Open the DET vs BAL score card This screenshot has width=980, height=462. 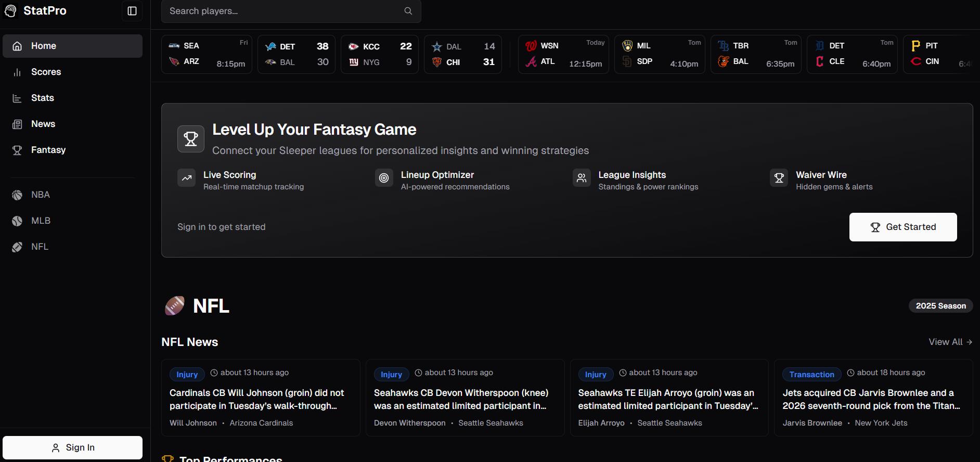coord(296,54)
